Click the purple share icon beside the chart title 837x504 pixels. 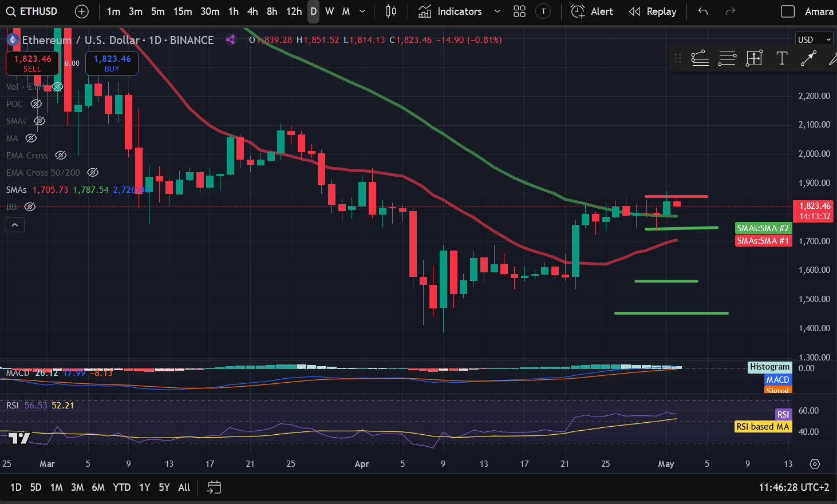tap(231, 40)
